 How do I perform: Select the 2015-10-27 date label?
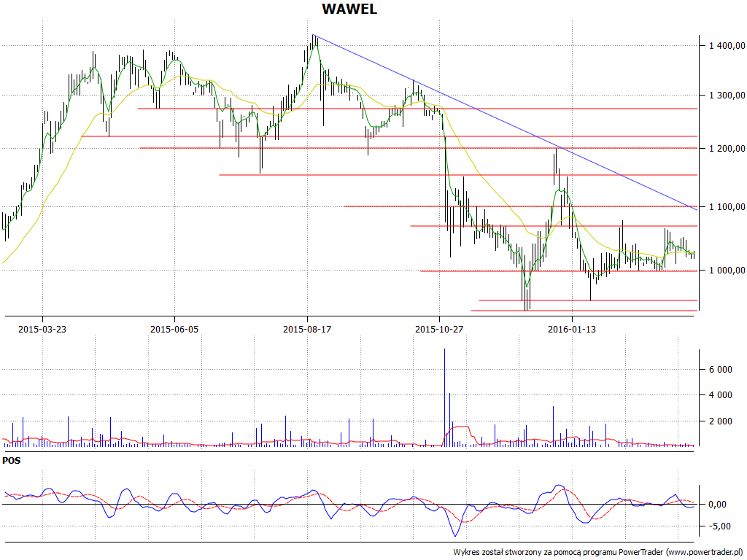coord(438,329)
